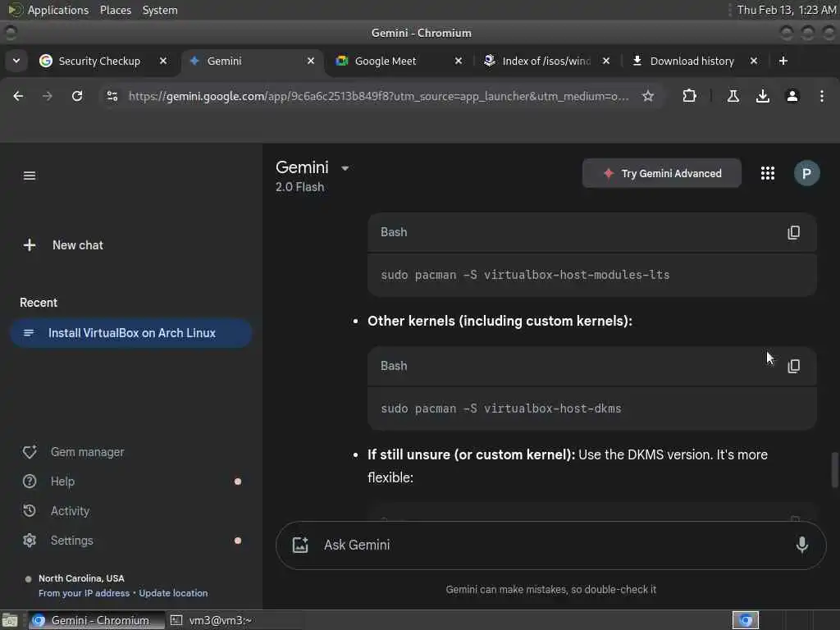Go back to the previous page
Screen dimensions: 840x630
click(x=18, y=97)
